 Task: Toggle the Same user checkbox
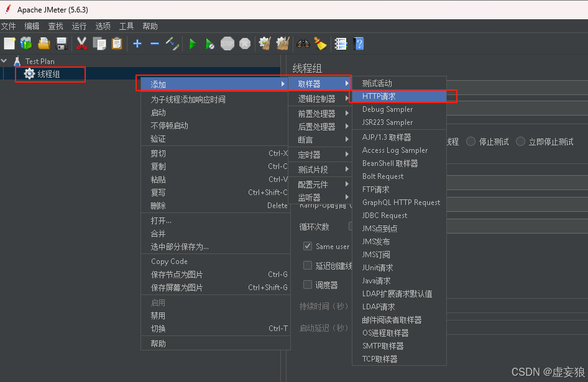click(308, 246)
